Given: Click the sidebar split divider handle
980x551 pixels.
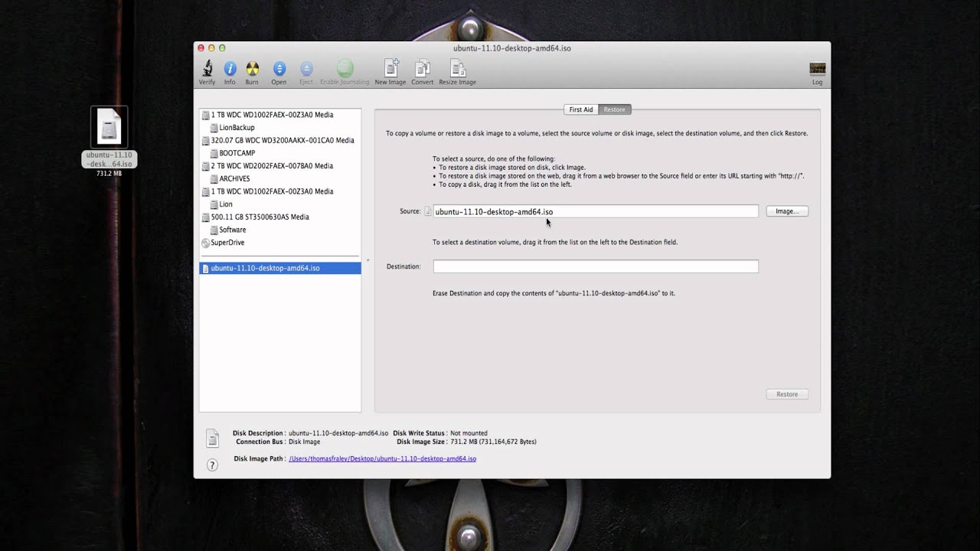Looking at the screenshot, I should pos(367,261).
